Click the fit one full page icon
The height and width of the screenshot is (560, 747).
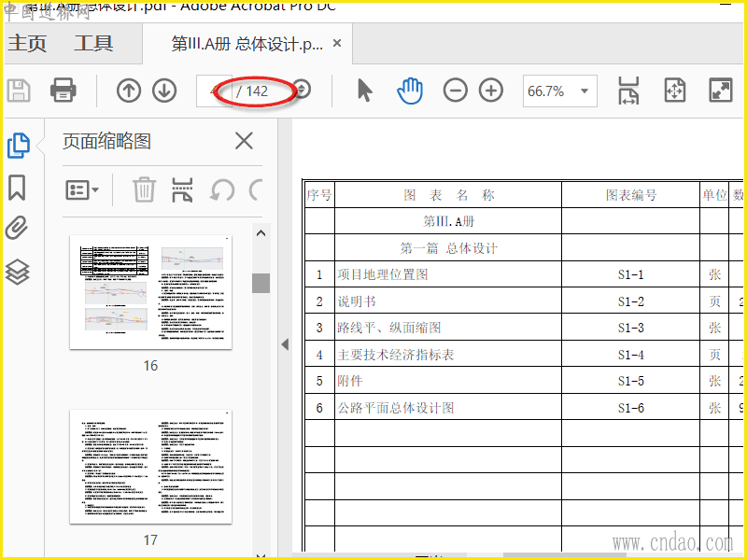(x=674, y=91)
